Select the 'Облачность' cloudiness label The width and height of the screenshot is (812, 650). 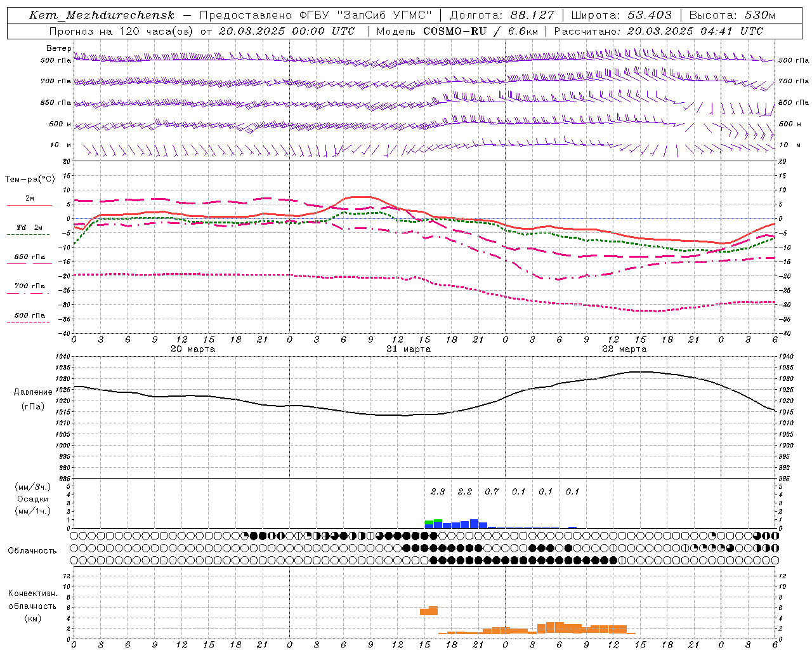click(x=32, y=551)
